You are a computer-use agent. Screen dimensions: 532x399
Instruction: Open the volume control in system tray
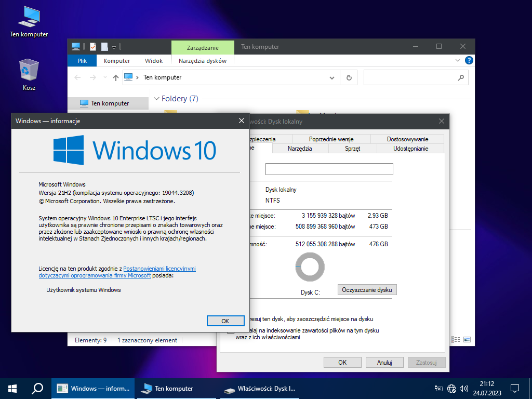464,388
